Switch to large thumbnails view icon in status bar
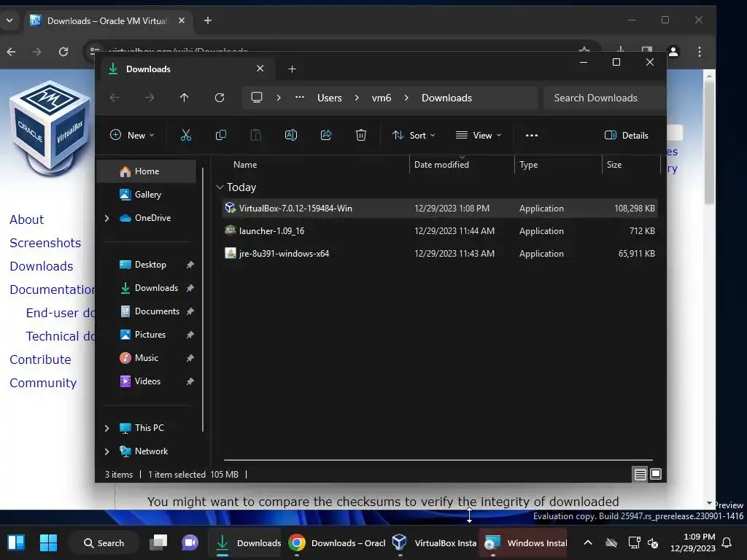The width and height of the screenshot is (747, 560). click(656, 474)
